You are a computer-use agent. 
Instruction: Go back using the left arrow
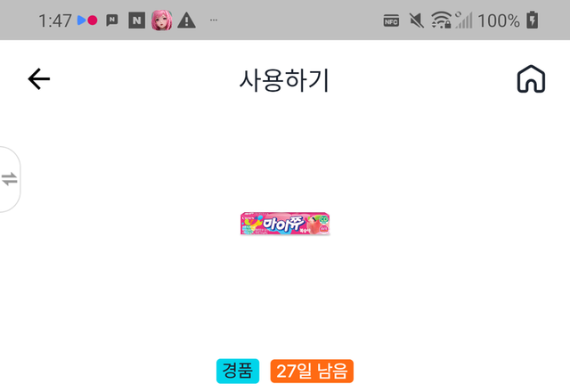39,78
